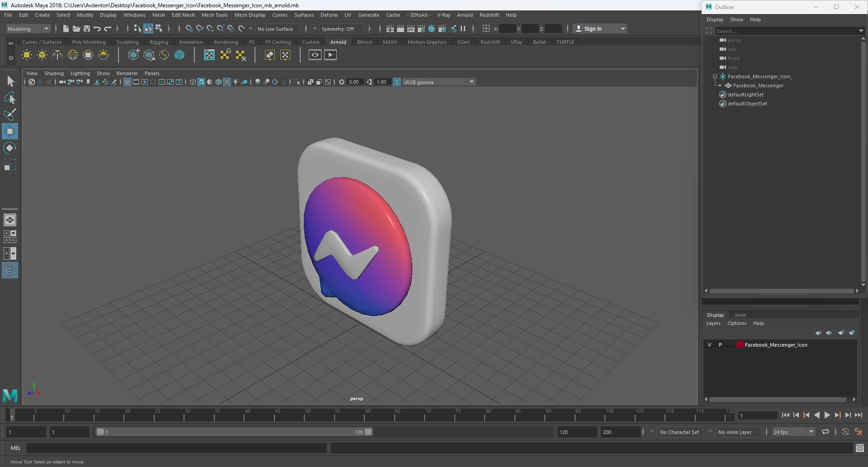Toggle timeline loop playback button
This screenshot has height=467, width=868.
pos(826,432)
